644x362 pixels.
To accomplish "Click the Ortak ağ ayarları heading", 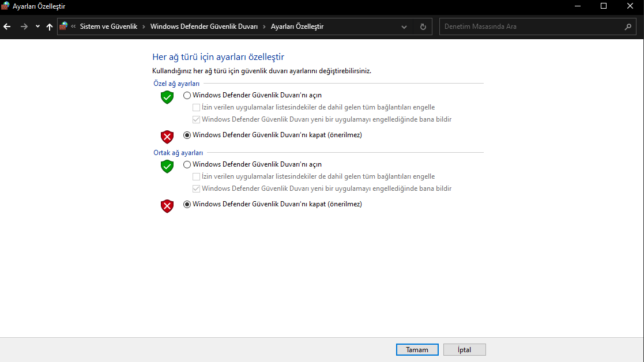I will (178, 153).
